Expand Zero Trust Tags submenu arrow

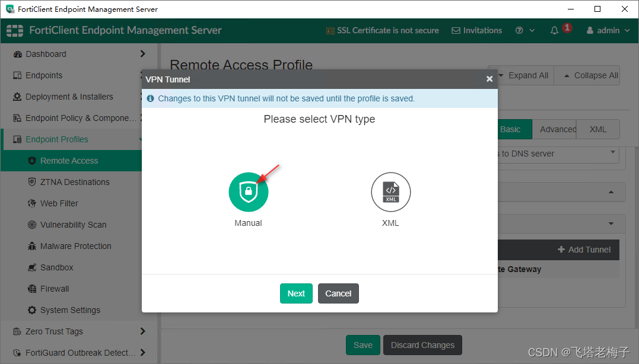click(x=142, y=331)
